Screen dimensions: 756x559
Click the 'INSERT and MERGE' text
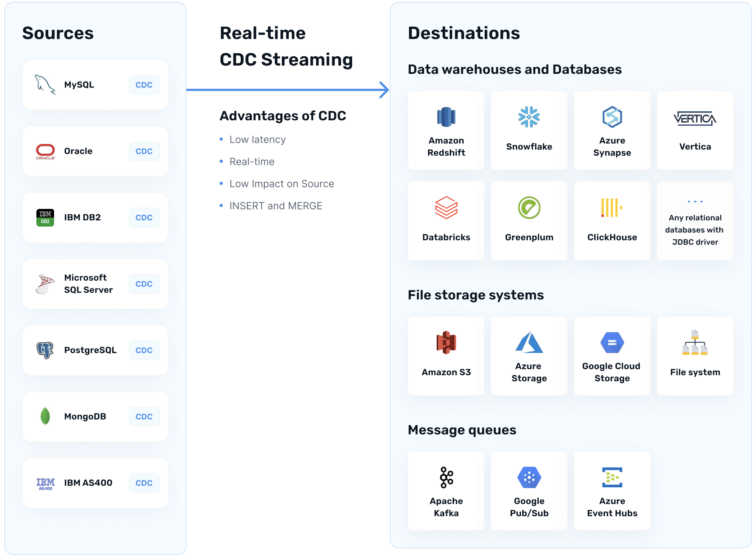pyautogui.click(x=276, y=206)
